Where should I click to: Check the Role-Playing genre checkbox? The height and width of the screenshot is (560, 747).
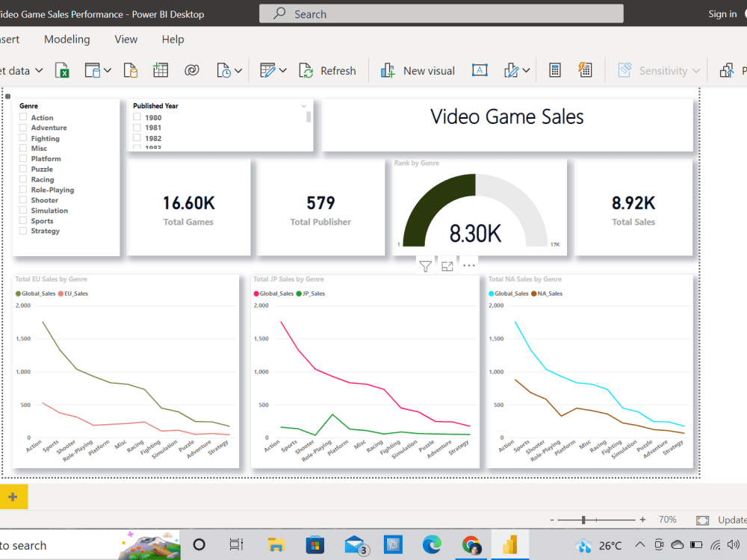pos(23,189)
